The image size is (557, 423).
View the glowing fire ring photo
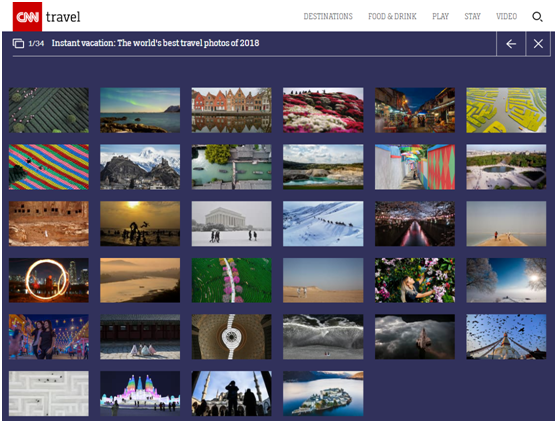click(49, 280)
